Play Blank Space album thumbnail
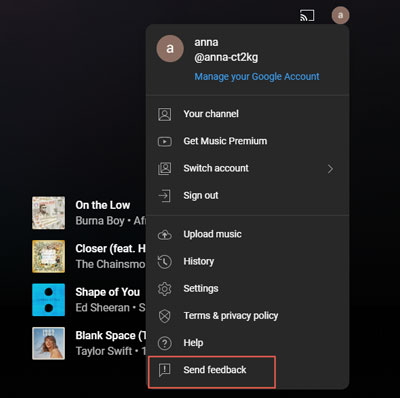This screenshot has width=400, height=398. tap(49, 344)
